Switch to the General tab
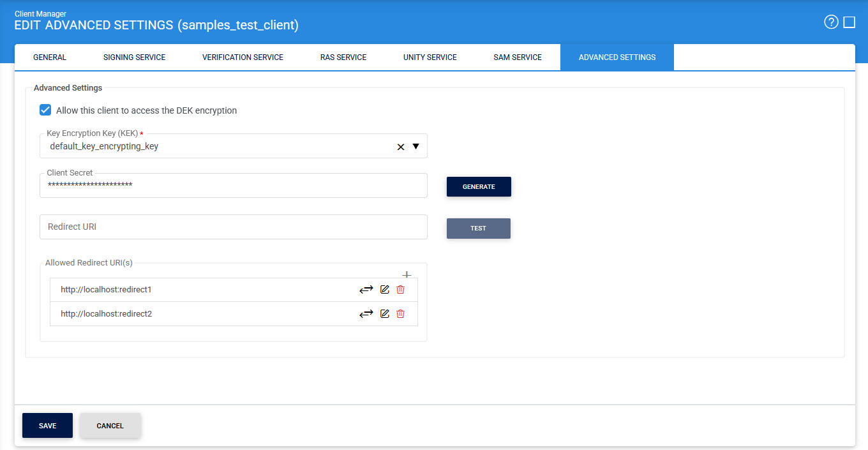Viewport: 868px width, 450px height. pyautogui.click(x=50, y=57)
